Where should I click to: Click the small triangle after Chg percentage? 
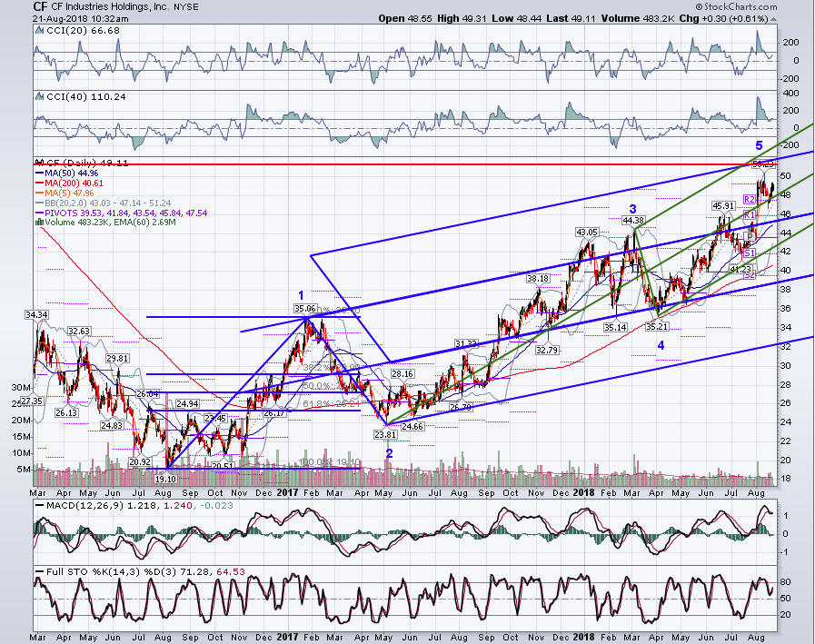774,19
